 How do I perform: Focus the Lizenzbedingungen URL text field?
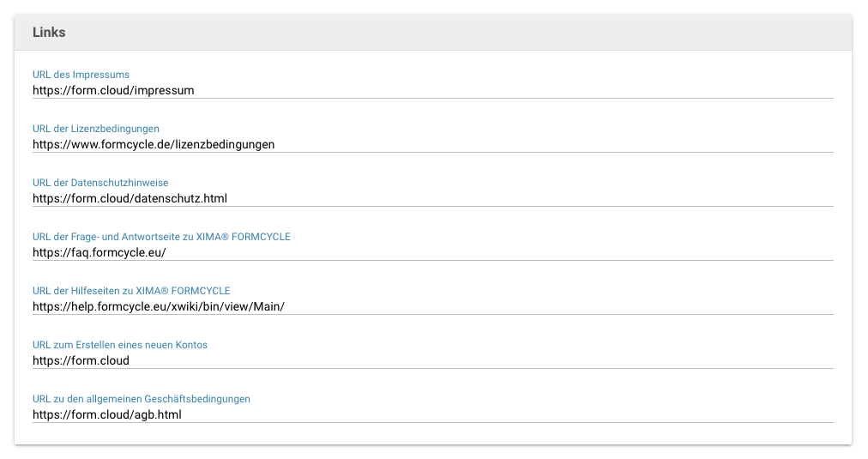(432, 144)
